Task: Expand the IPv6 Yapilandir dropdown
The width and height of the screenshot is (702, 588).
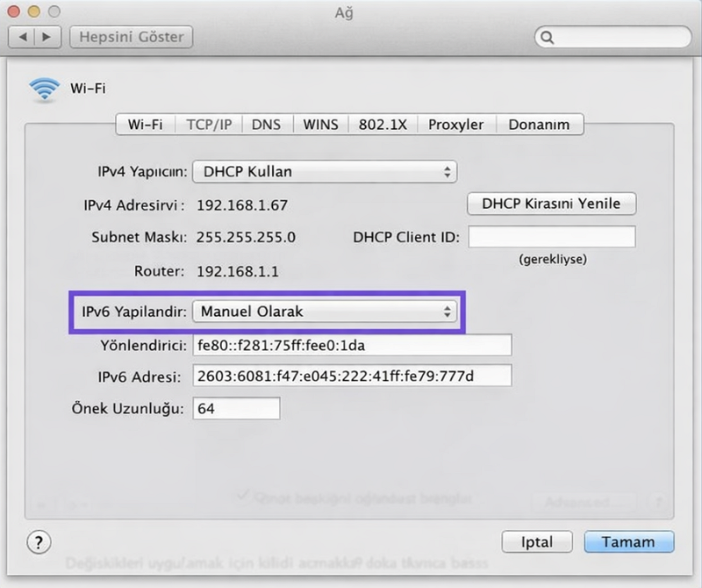Action: [324, 312]
